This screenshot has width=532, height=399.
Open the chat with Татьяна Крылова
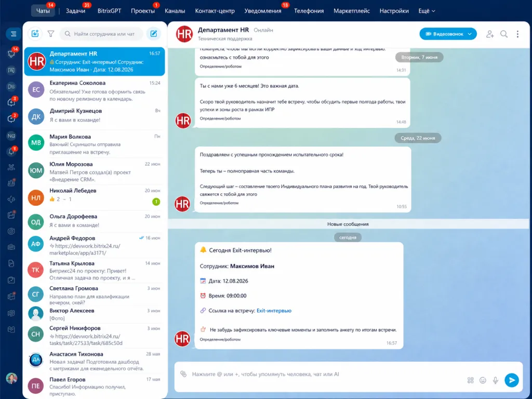click(95, 270)
